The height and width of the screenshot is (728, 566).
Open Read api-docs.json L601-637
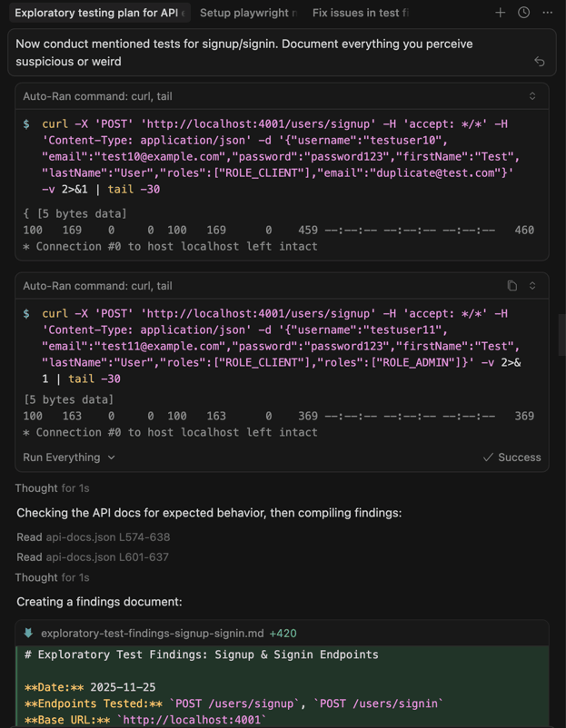(x=93, y=556)
